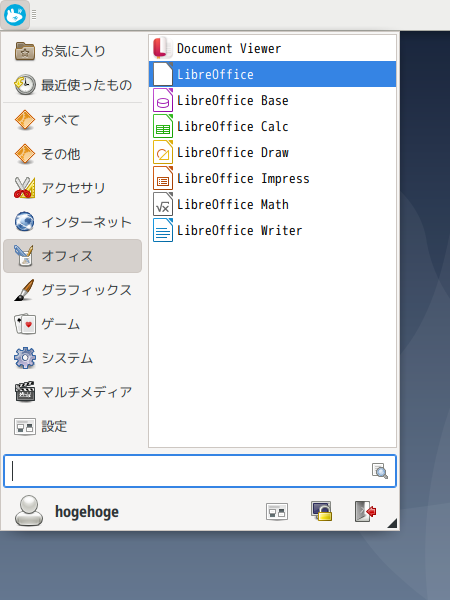Open the システム category
The width and height of the screenshot is (450, 600).
[72, 358]
